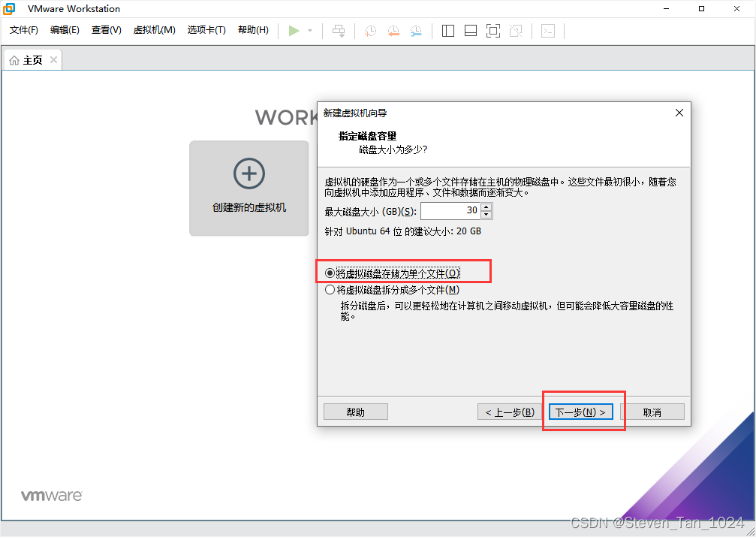This screenshot has height=537, width=756.
Task: Click the Ubuntu 64 位 建议大小 text
Action: click(x=403, y=231)
